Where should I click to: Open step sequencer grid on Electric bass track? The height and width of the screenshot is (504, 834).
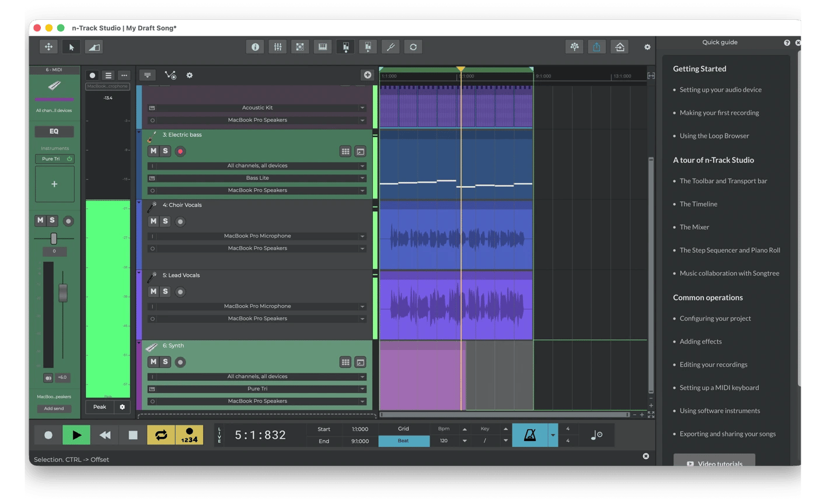[346, 152]
